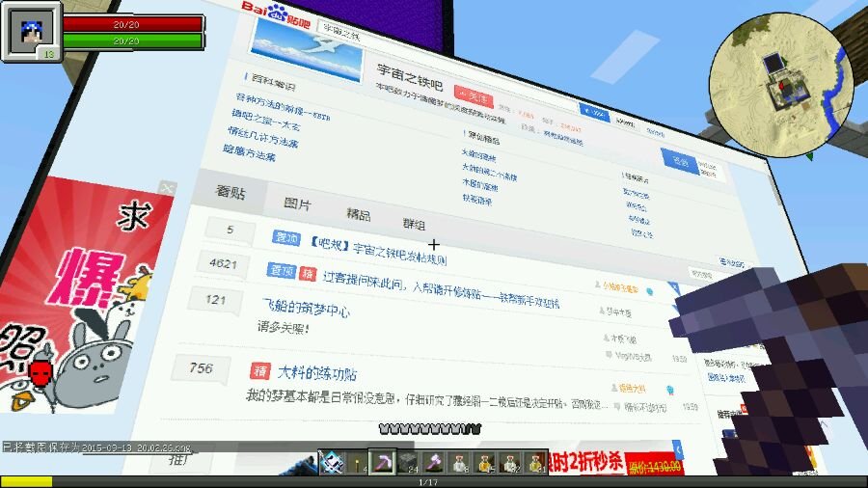
Task: Click the player head avatar icon
Action: click(32, 31)
